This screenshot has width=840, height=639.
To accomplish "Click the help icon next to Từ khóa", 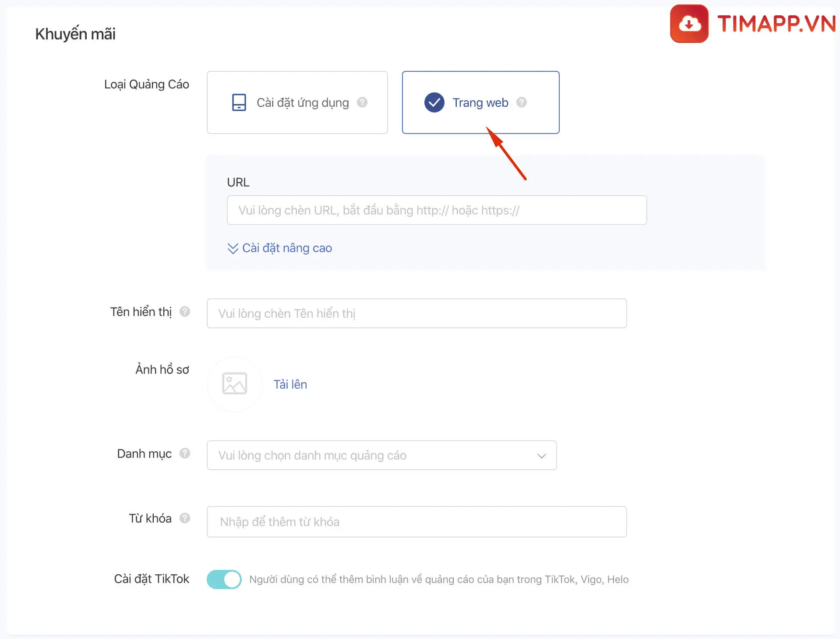I will (x=185, y=518).
